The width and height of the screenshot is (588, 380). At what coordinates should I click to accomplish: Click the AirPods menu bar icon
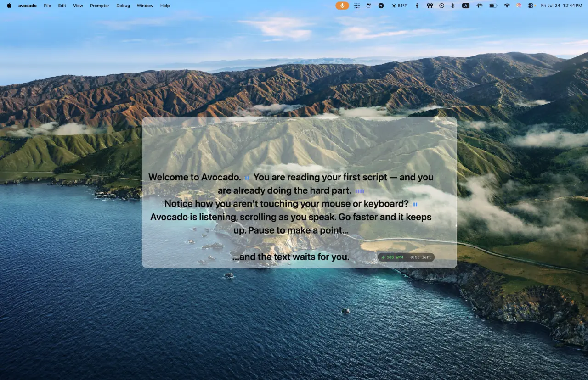click(480, 6)
